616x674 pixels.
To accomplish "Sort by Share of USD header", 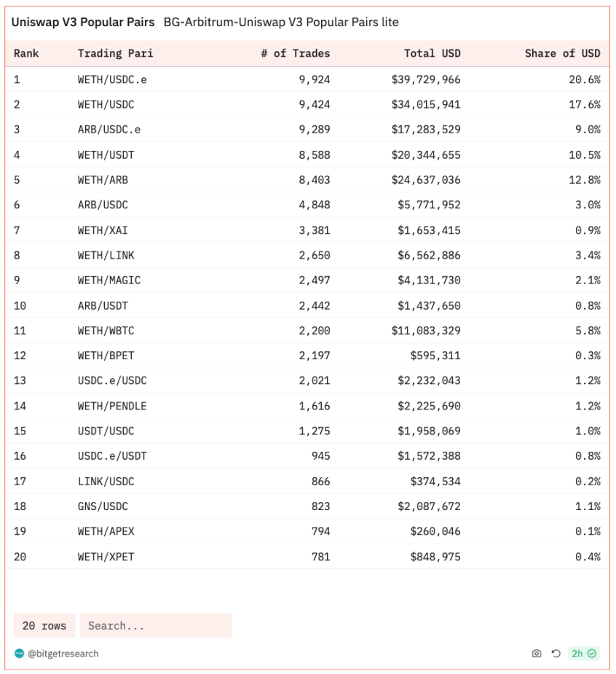I will tap(562, 53).
